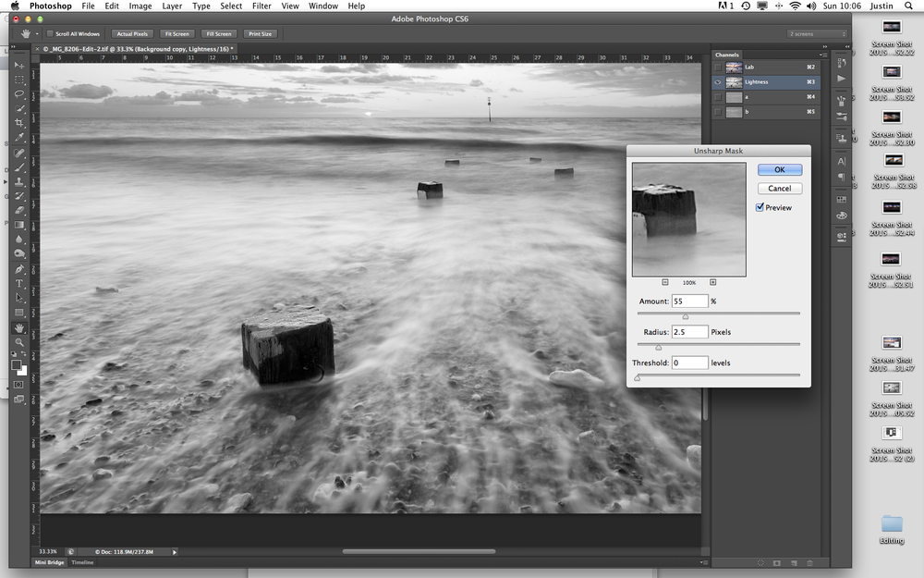924x578 pixels.
Task: Open the Filter menu
Action: pyautogui.click(x=261, y=6)
